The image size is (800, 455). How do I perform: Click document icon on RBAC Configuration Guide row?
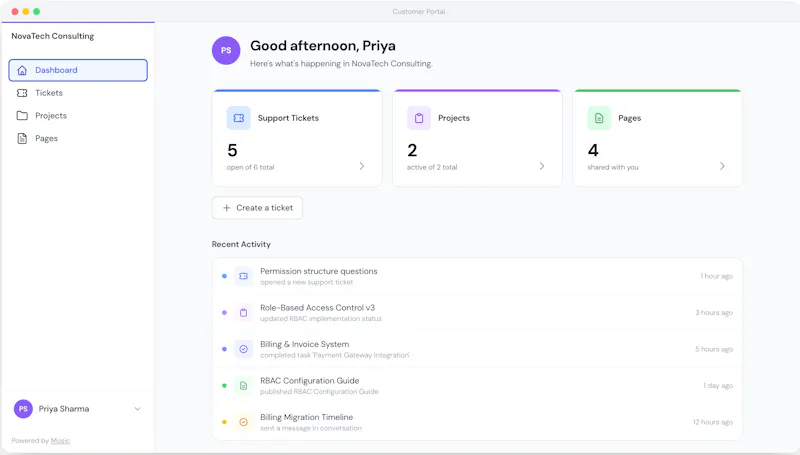point(243,386)
